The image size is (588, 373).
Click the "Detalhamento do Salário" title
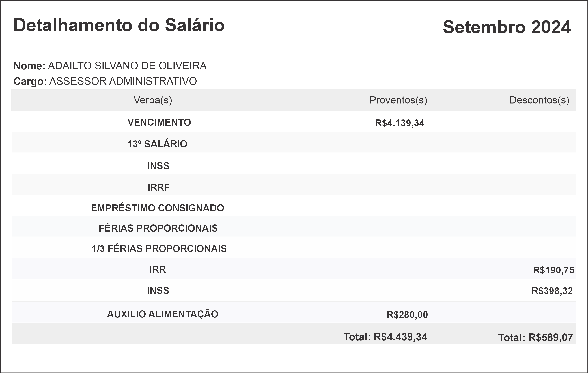point(119,25)
